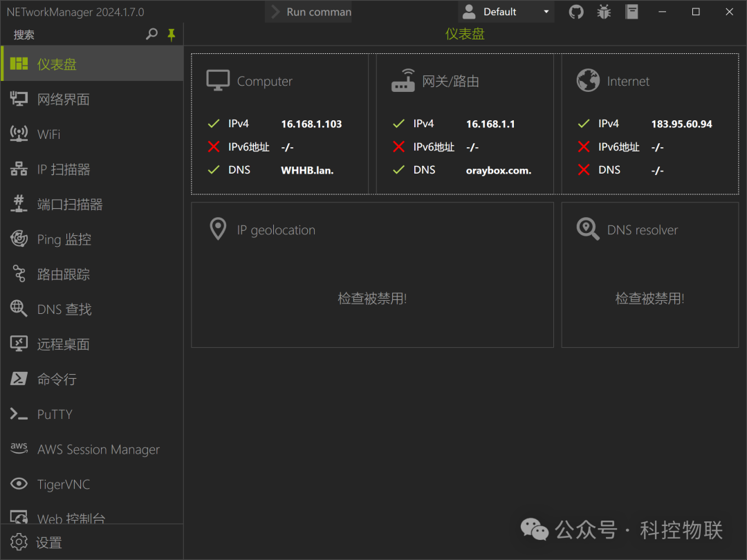Click the Computer monitor icon
The image size is (747, 560).
tap(218, 80)
